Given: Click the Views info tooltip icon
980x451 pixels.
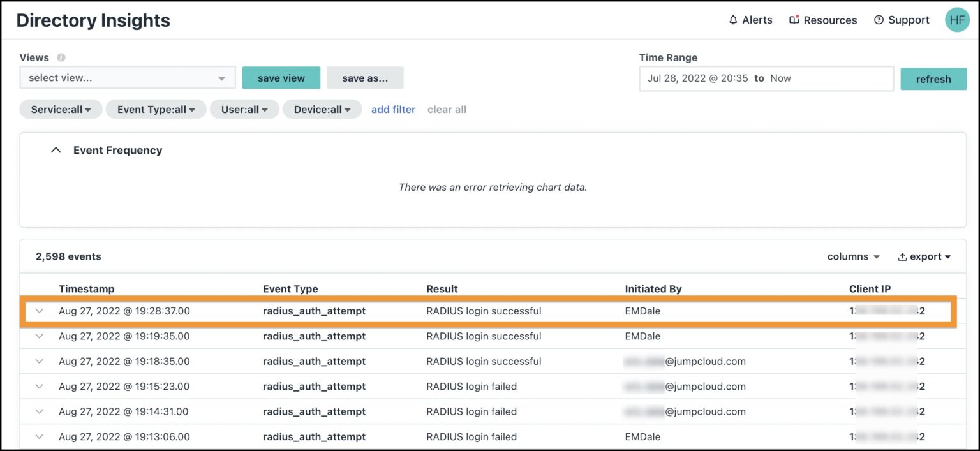Looking at the screenshot, I should (59, 57).
